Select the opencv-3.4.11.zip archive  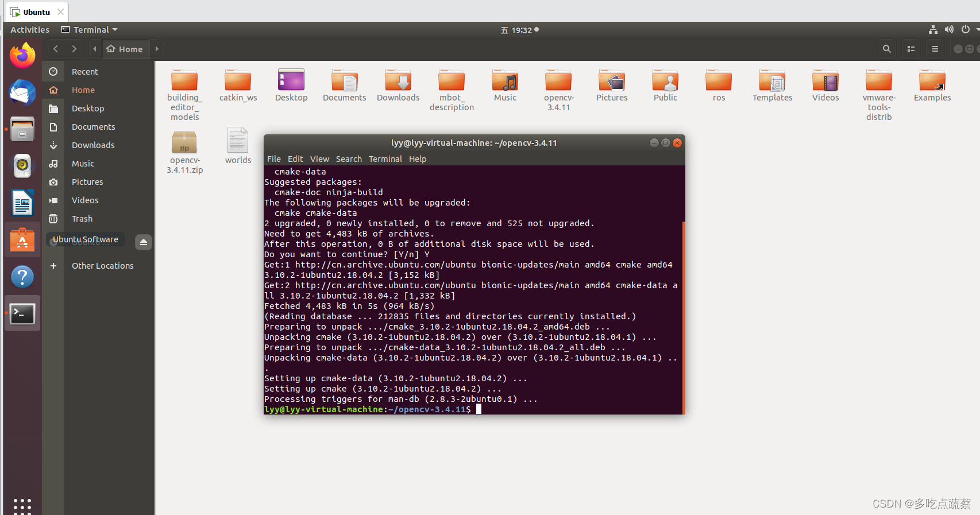coord(184,152)
